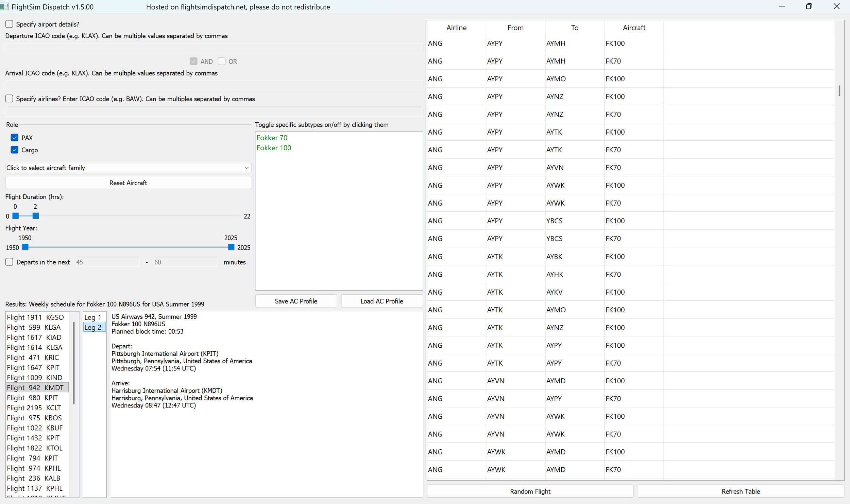Enable Specify airport details checkbox
Viewport: 850px width, 504px height.
coord(9,24)
